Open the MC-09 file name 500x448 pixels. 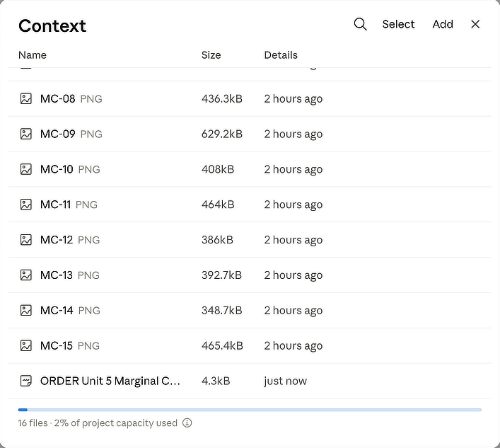tap(58, 134)
